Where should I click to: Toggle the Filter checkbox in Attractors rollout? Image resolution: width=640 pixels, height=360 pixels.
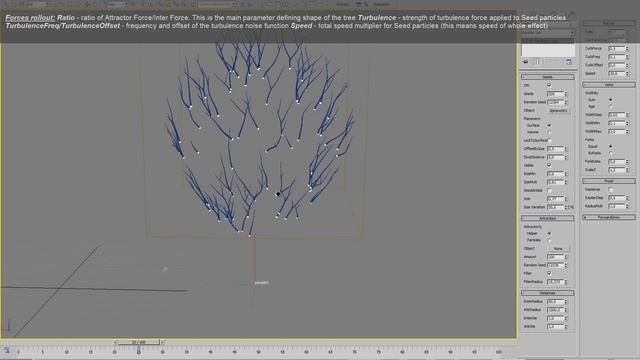pos(549,273)
